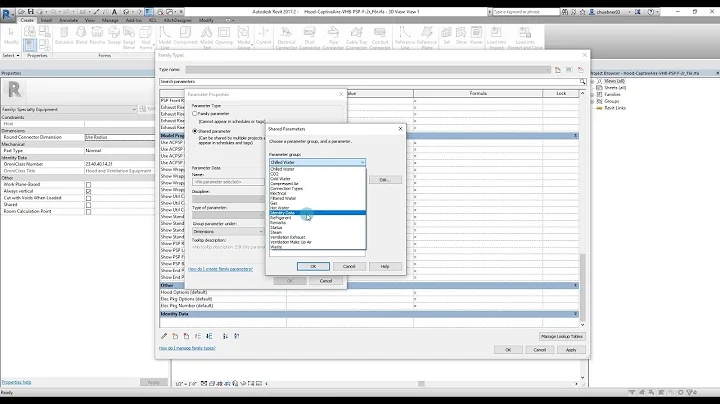Viewport: 720px width, 404px height.
Task: Click the Edit... button in Shared Parameters
Action: click(x=385, y=180)
